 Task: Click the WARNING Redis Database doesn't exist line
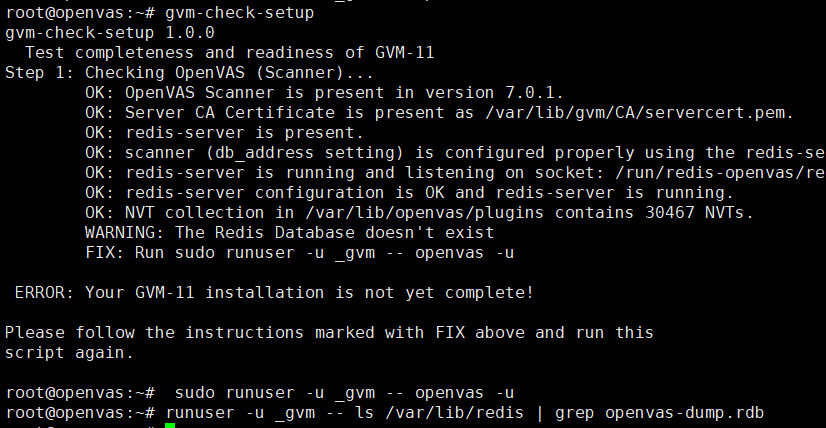coord(290,232)
